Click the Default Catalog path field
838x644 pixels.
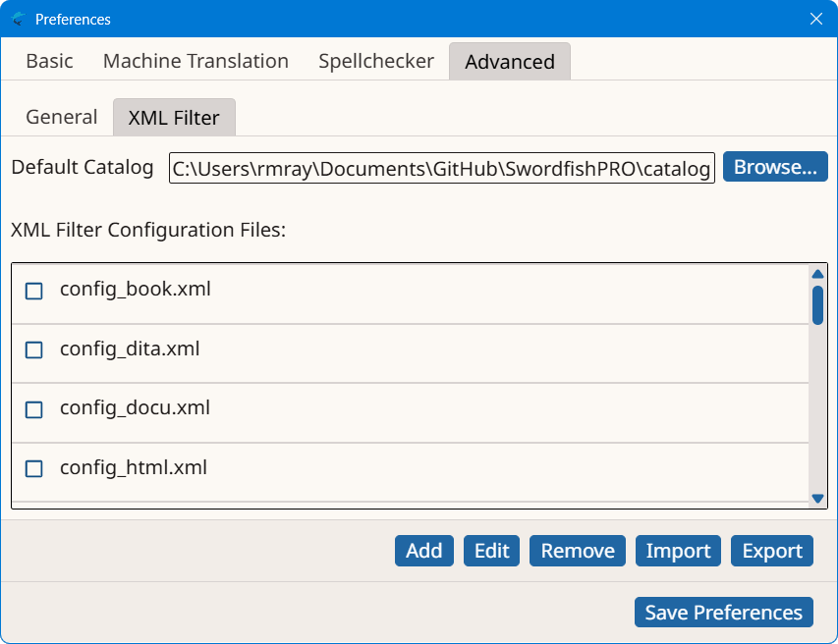tap(442, 168)
